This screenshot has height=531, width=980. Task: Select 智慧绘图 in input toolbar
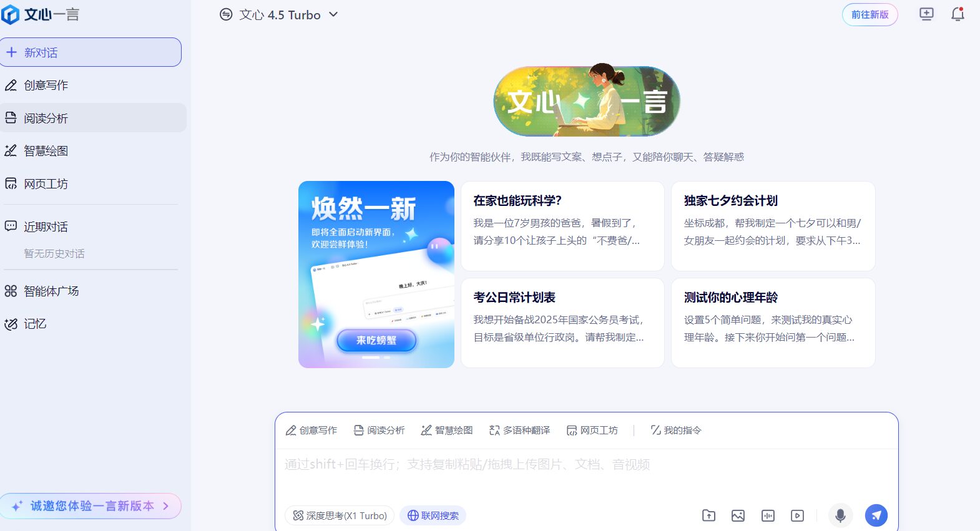[x=447, y=431]
